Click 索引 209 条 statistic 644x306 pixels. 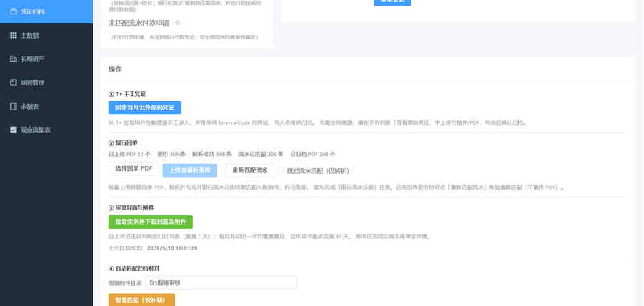(171, 155)
